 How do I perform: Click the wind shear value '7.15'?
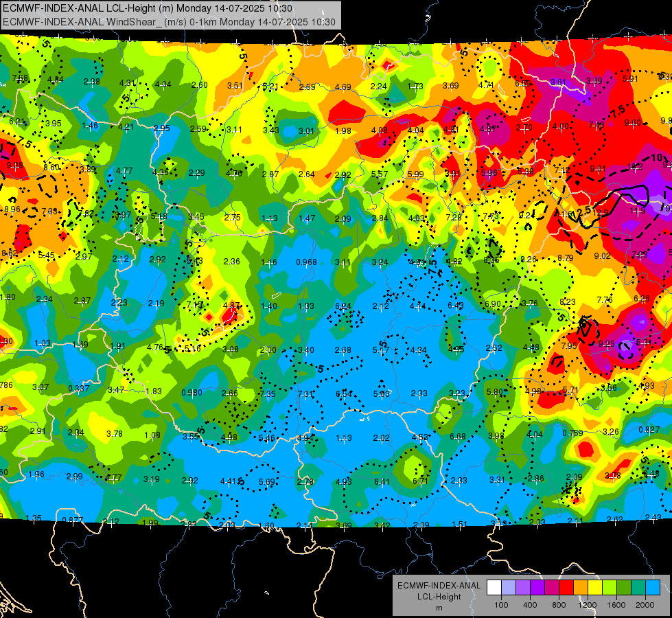pyautogui.click(x=194, y=304)
